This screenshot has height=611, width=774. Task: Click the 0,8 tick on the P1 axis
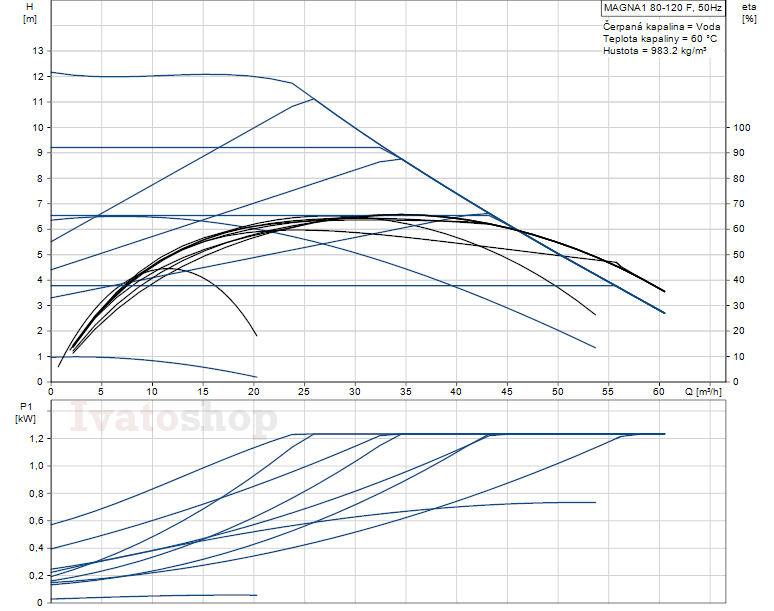[37, 493]
